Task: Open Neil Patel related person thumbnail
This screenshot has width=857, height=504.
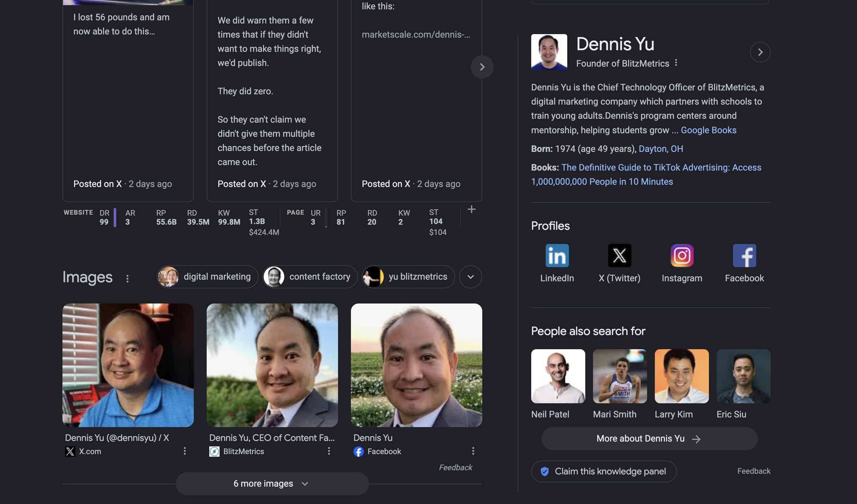Action: coord(558,376)
